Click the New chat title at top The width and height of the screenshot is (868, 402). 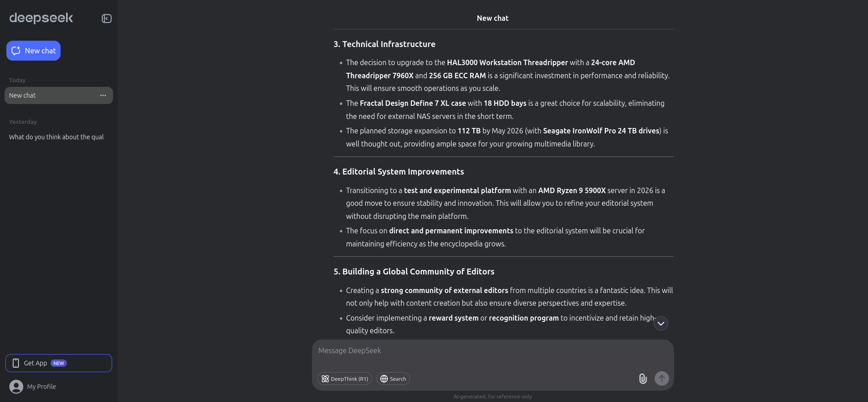tap(492, 18)
